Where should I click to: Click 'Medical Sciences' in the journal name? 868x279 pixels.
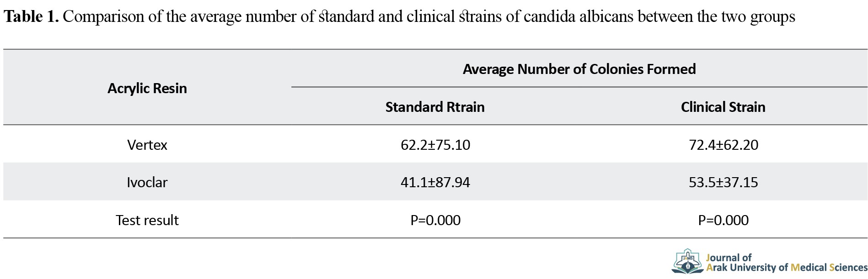pos(829,268)
